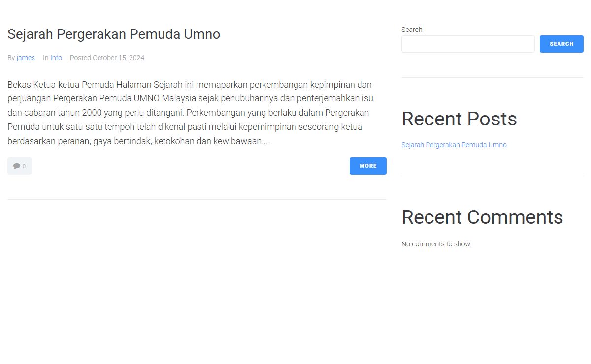591x364 pixels.
Task: Click the Posted October 15, 2024 date
Action: tap(107, 58)
